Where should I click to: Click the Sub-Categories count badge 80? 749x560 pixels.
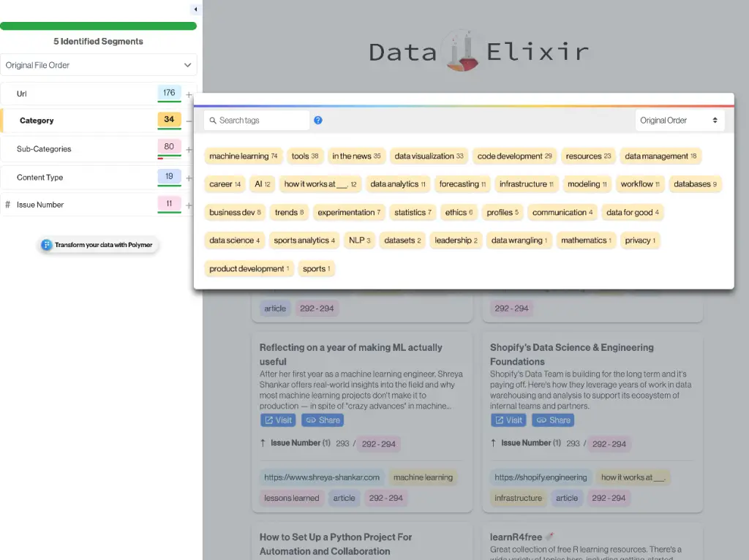(169, 146)
